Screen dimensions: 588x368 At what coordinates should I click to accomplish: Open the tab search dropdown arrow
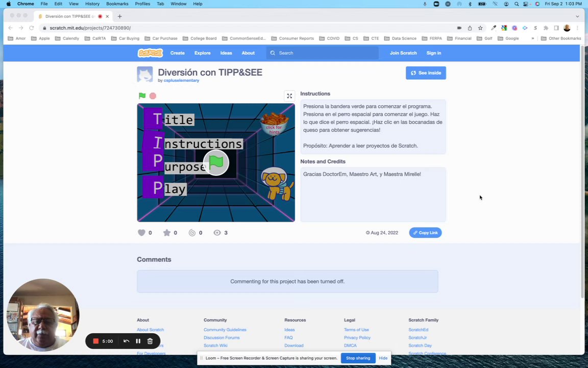pos(577,16)
